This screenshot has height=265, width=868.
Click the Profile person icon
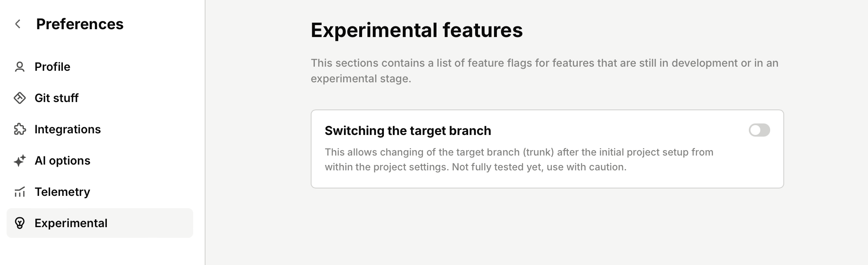pos(20,67)
